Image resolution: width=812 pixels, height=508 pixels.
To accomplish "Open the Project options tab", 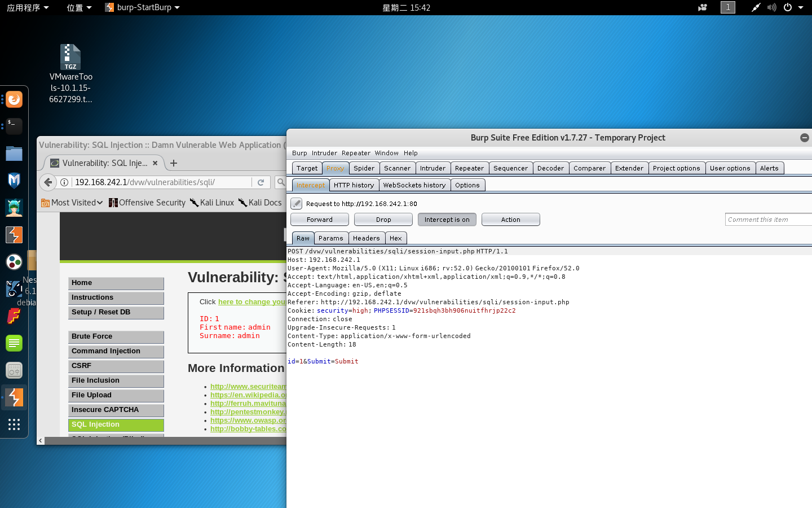I will (x=677, y=168).
